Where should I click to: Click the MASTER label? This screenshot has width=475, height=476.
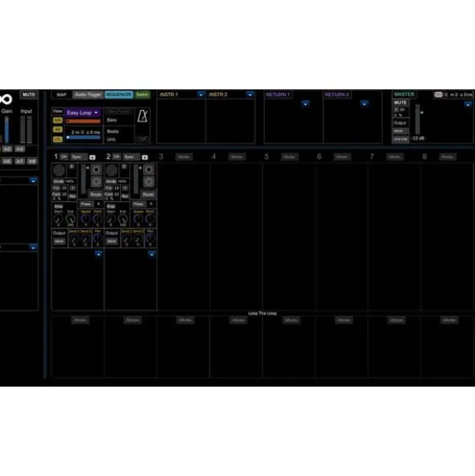[x=403, y=94]
